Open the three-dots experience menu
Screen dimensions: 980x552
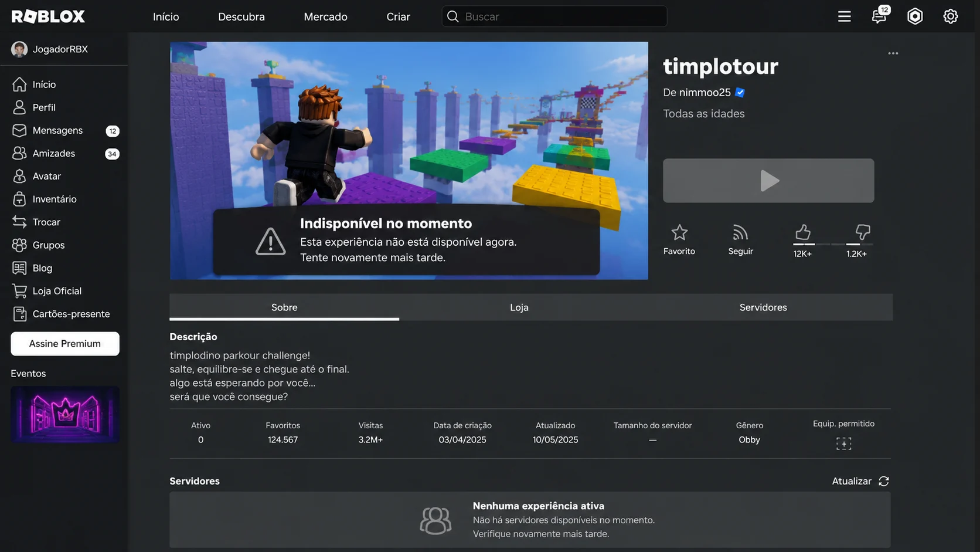(x=893, y=53)
